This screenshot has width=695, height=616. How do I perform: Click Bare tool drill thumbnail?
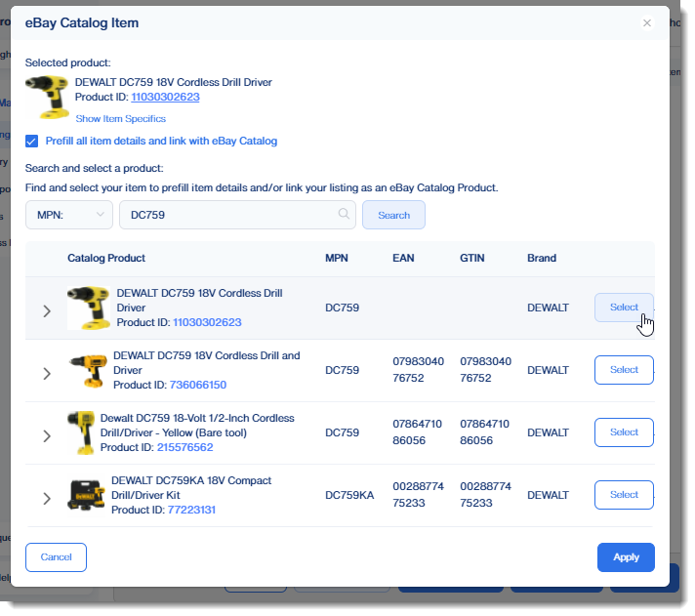pos(81,433)
